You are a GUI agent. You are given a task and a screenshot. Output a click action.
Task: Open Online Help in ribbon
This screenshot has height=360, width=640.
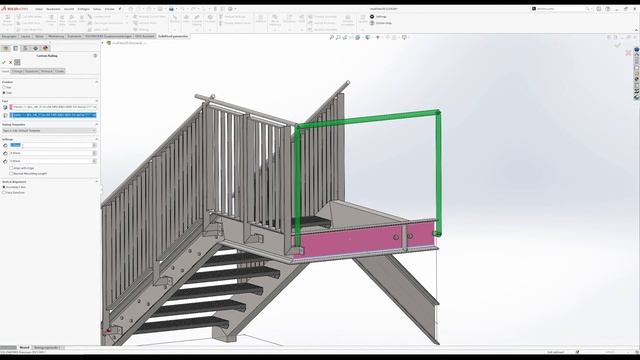[380, 23]
